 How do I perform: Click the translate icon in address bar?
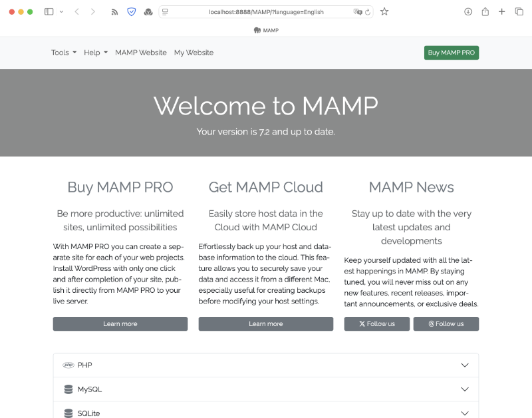click(357, 12)
